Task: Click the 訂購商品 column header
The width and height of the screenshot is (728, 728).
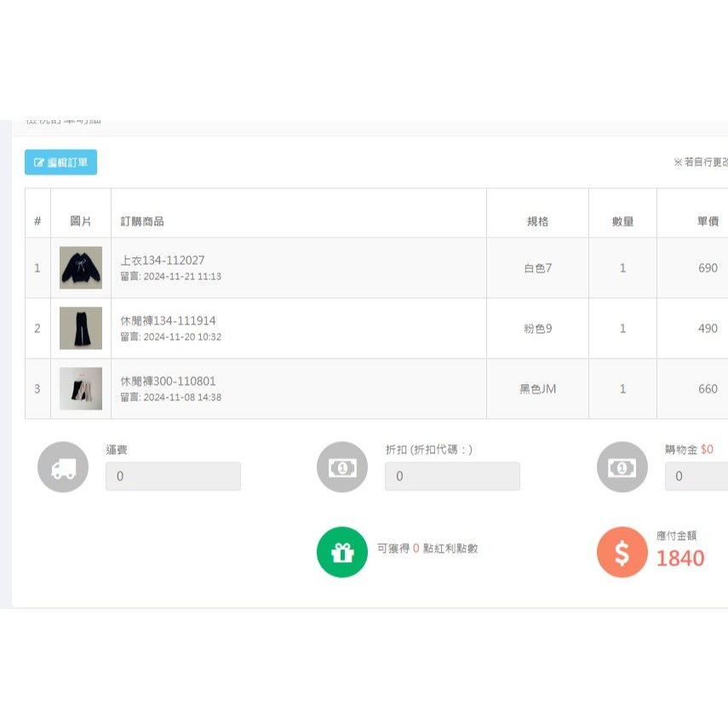Action: coord(142,221)
